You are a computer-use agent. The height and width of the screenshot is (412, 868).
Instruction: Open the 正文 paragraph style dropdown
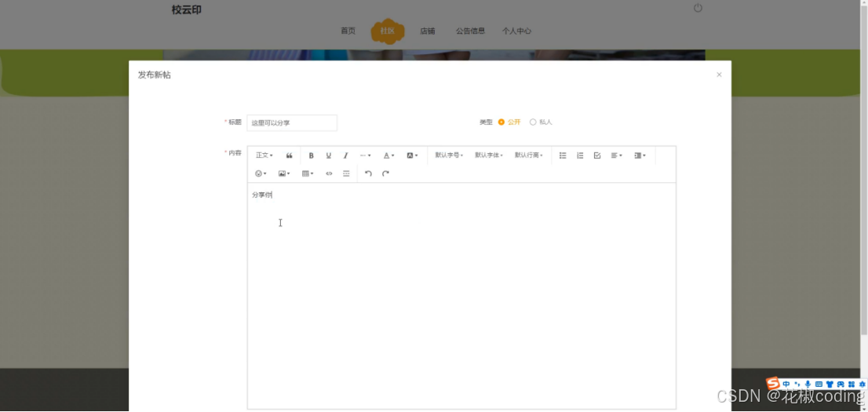coord(264,155)
